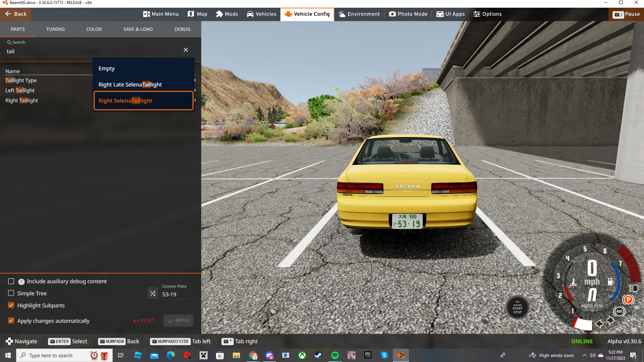Open File Explorer from taskbar
The image size is (644, 362).
click(236, 355)
